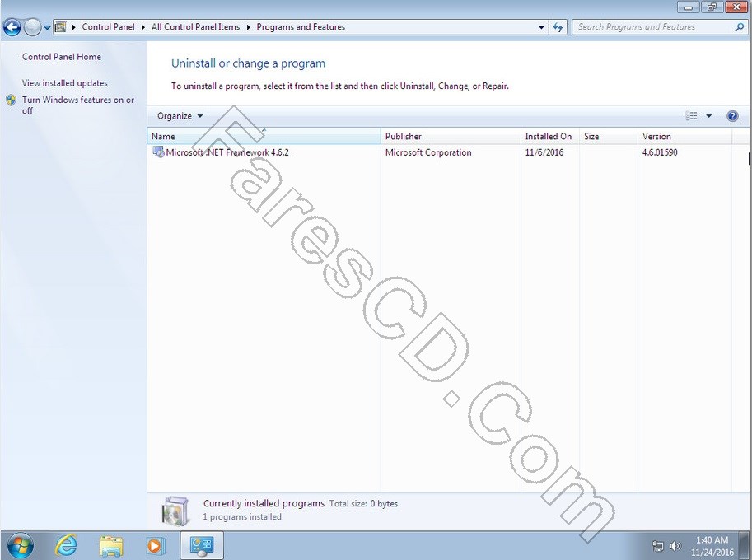Open the Windows Start menu
The width and height of the screenshot is (752, 560).
click(19, 546)
